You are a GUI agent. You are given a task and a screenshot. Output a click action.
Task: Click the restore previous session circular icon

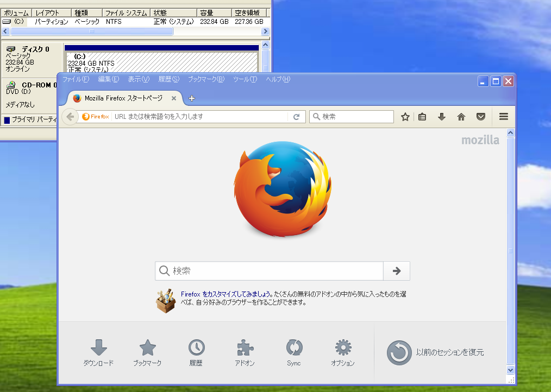(399, 353)
